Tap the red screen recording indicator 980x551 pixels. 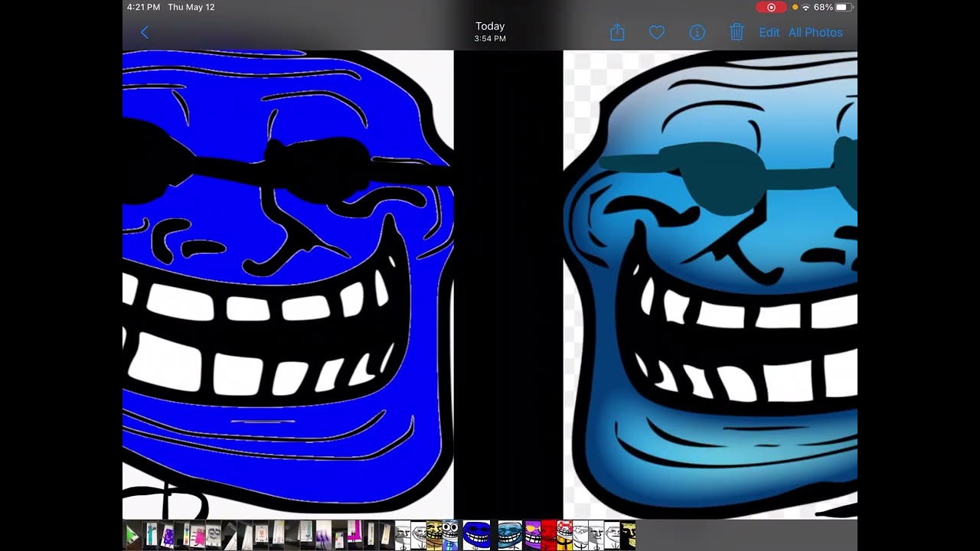[771, 7]
